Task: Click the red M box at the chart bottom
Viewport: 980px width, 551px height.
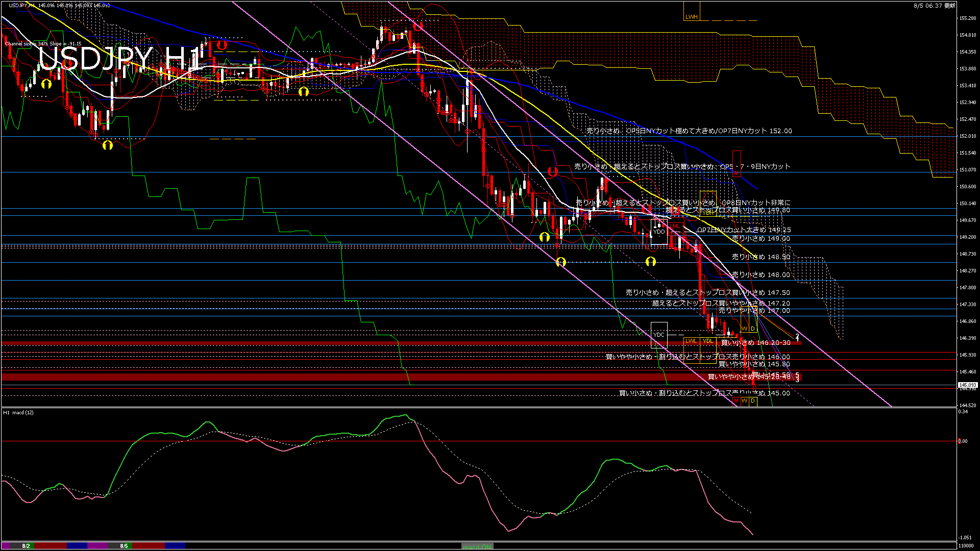Action: (x=736, y=401)
